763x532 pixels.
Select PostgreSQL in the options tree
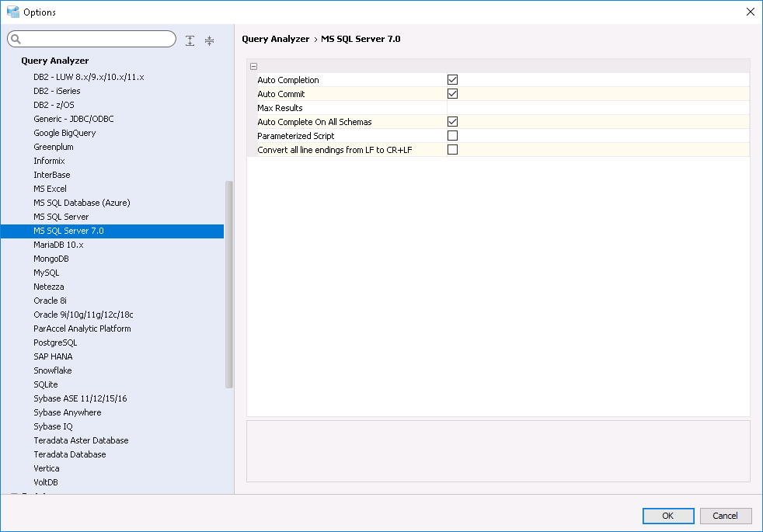(x=55, y=342)
